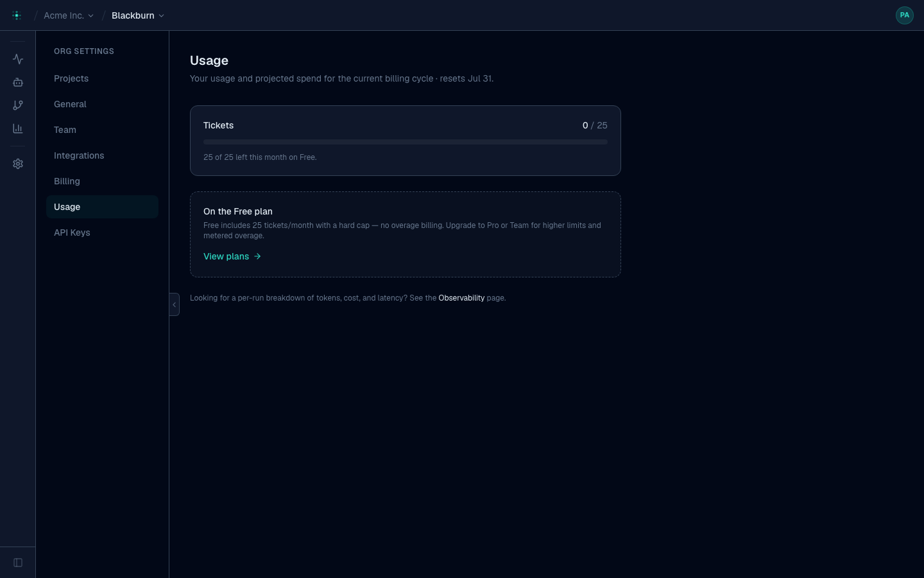Open API Keys settings page
This screenshot has width=924, height=578.
[x=102, y=232]
